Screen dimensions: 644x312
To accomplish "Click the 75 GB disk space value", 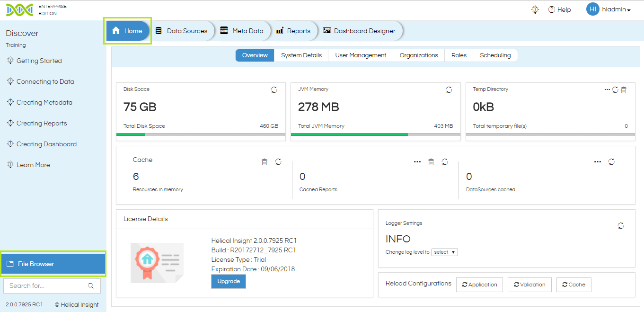I will [140, 107].
